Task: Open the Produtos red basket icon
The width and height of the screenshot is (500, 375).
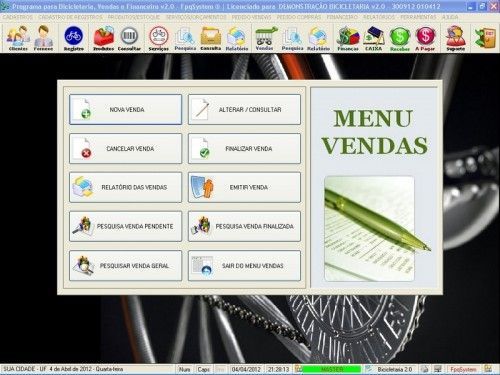Action: point(104,38)
